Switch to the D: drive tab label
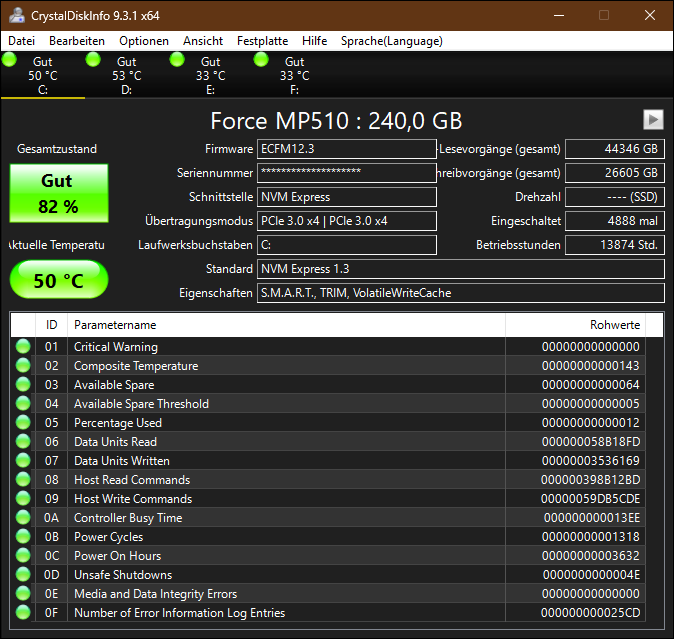This screenshot has height=639, width=674. tap(126, 90)
